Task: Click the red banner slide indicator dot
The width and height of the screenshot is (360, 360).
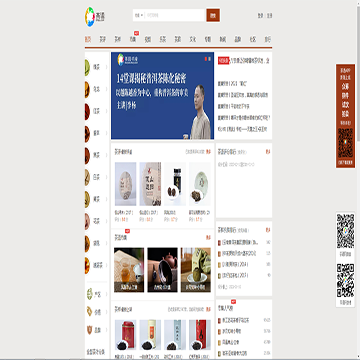Action: 206,58
